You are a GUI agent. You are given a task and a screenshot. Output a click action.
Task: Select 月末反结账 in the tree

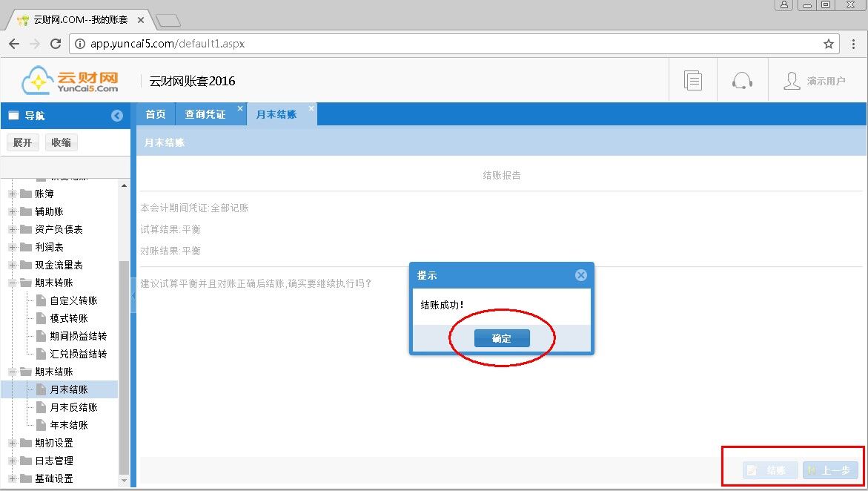(x=73, y=407)
